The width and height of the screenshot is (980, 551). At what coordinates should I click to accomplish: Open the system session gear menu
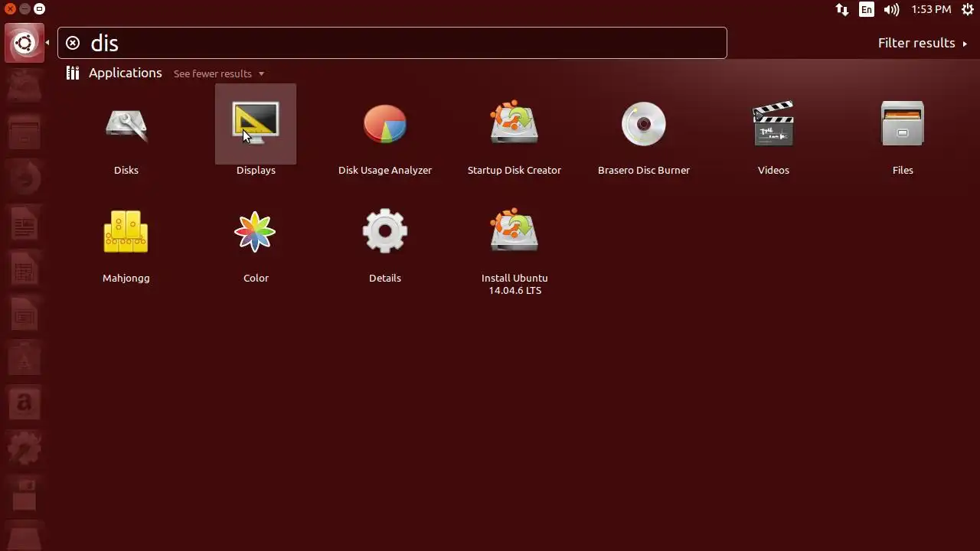[967, 9]
